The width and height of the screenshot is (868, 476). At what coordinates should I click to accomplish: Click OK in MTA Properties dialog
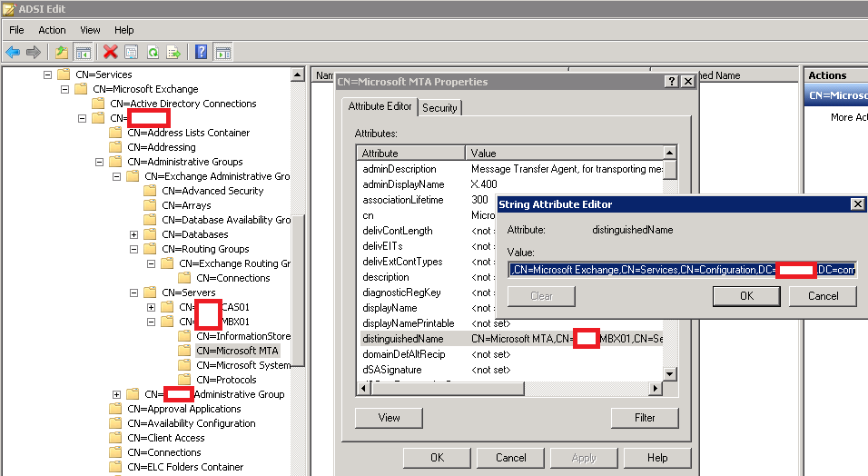coord(438,458)
